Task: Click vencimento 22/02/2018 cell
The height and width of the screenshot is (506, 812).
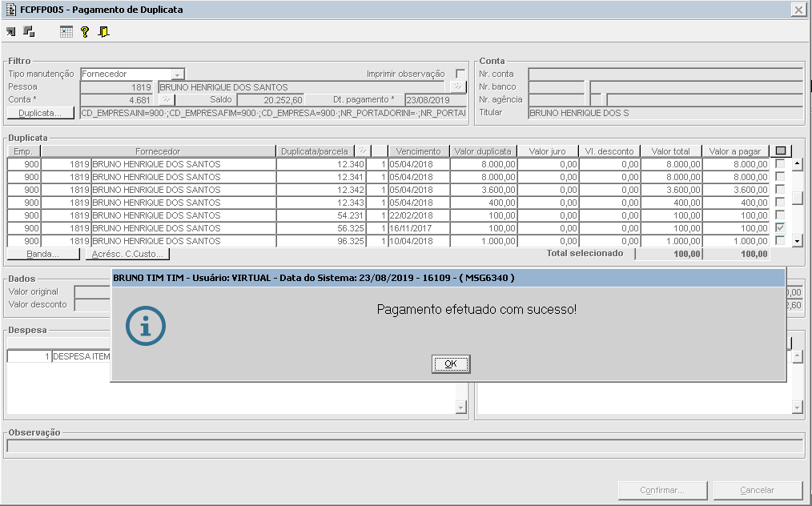Action: 419,215
